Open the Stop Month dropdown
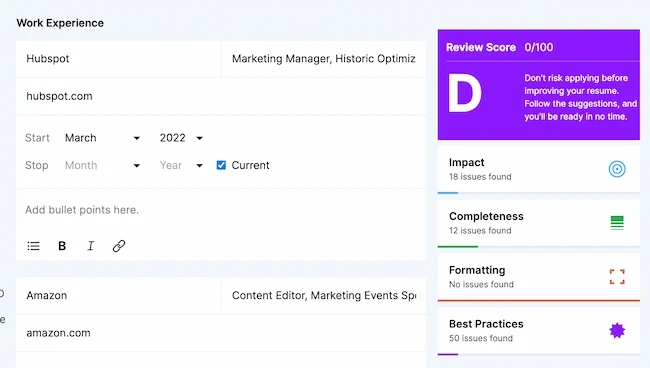 click(102, 165)
